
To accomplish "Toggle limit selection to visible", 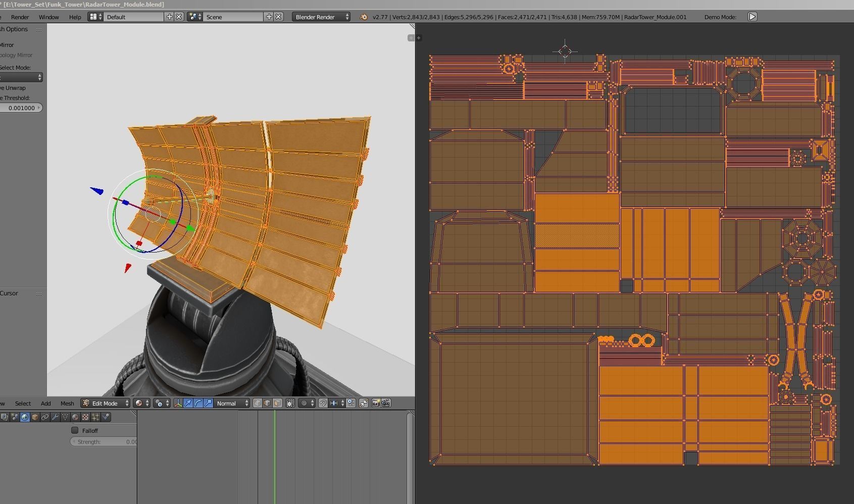I will pos(290,403).
